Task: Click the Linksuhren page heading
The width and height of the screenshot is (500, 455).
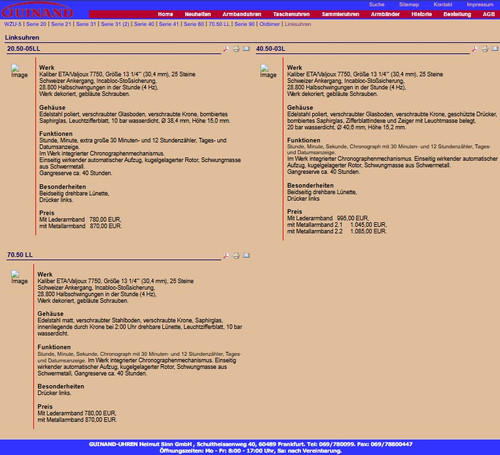Action: 22,38
